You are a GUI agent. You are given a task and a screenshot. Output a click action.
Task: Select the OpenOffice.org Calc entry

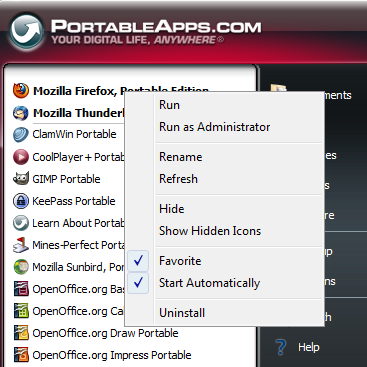(x=78, y=311)
